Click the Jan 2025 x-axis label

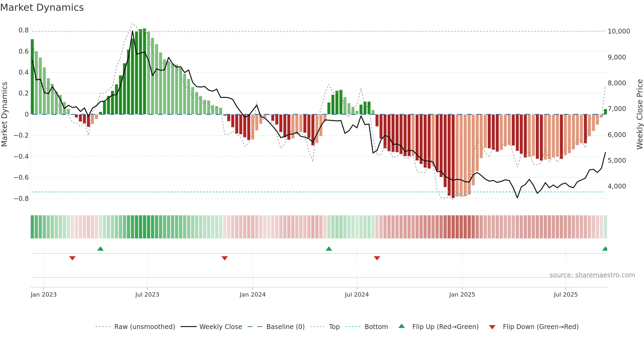[462, 294]
